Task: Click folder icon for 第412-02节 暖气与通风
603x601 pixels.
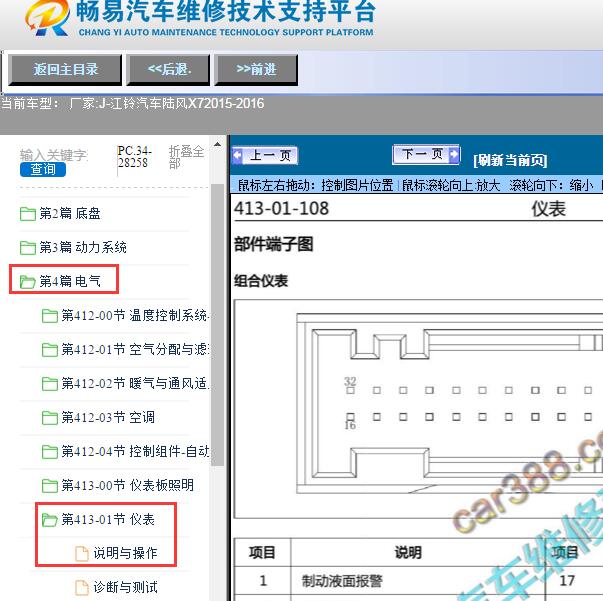Action: (x=50, y=383)
